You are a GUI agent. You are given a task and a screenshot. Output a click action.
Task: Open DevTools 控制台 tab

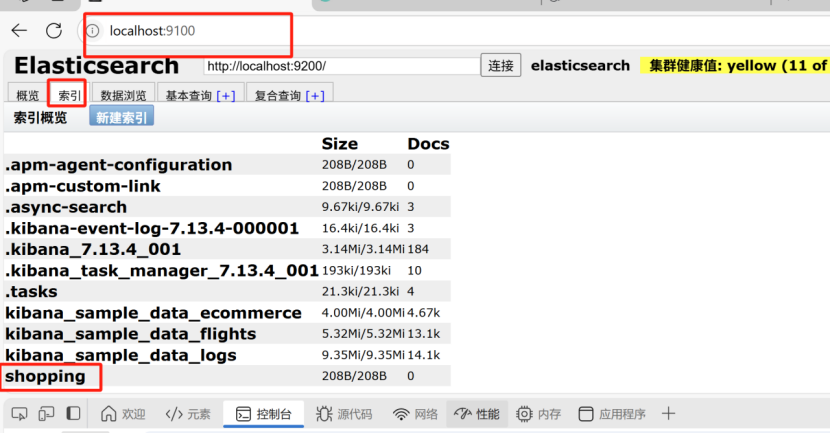(x=264, y=414)
